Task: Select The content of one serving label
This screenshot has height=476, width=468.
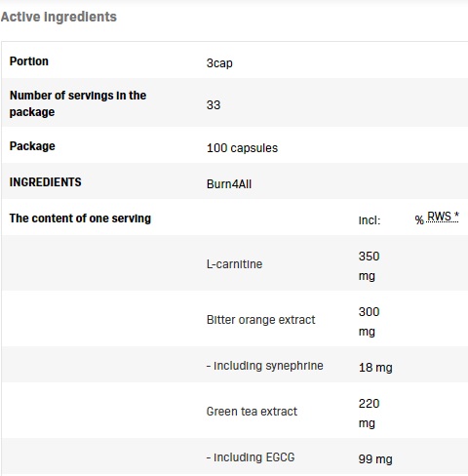Action: [80, 218]
